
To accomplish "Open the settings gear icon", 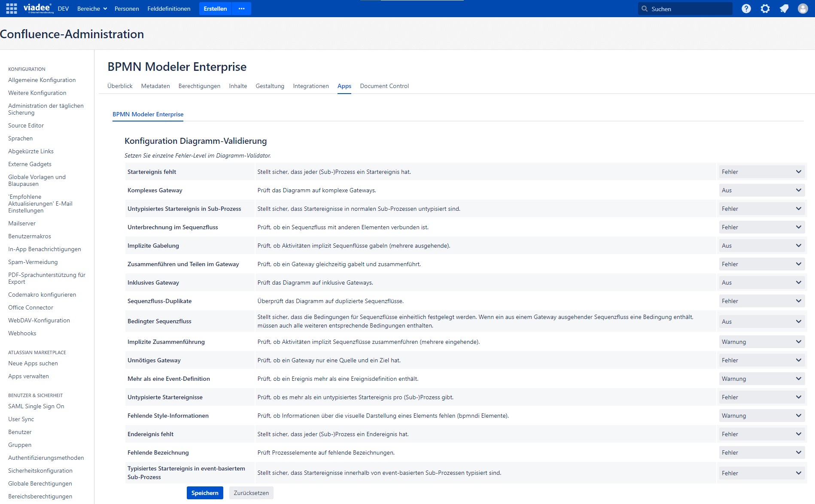I will (x=765, y=9).
